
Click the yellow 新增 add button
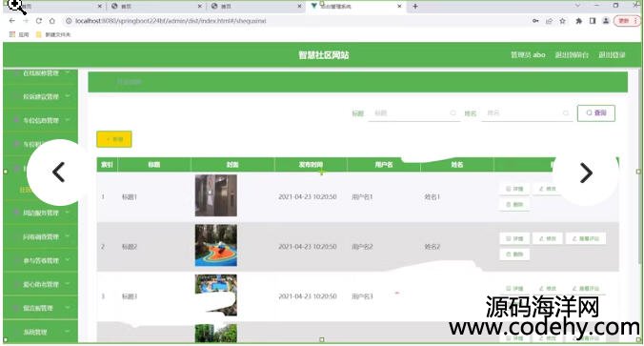tap(114, 139)
